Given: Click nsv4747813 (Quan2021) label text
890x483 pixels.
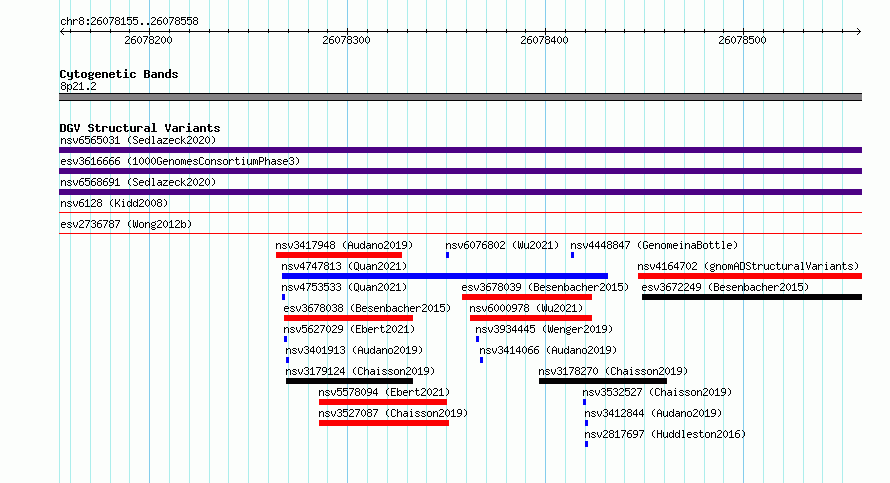Looking at the screenshot, I should [344, 266].
